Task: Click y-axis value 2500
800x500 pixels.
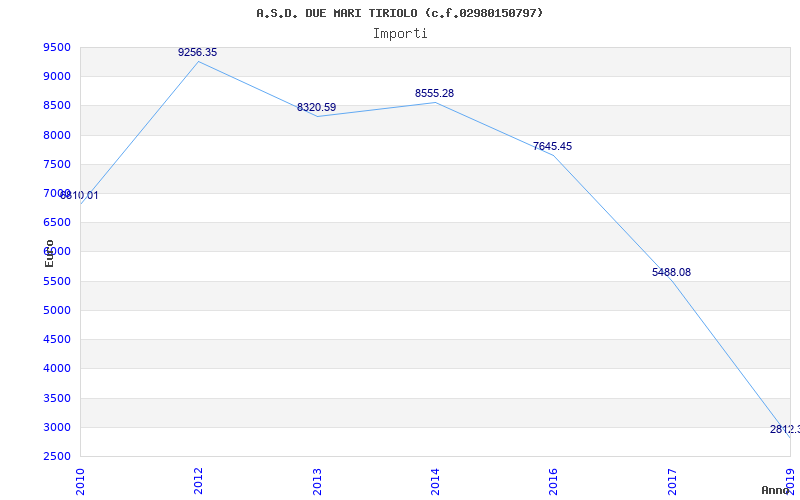Action: [x=57, y=456]
